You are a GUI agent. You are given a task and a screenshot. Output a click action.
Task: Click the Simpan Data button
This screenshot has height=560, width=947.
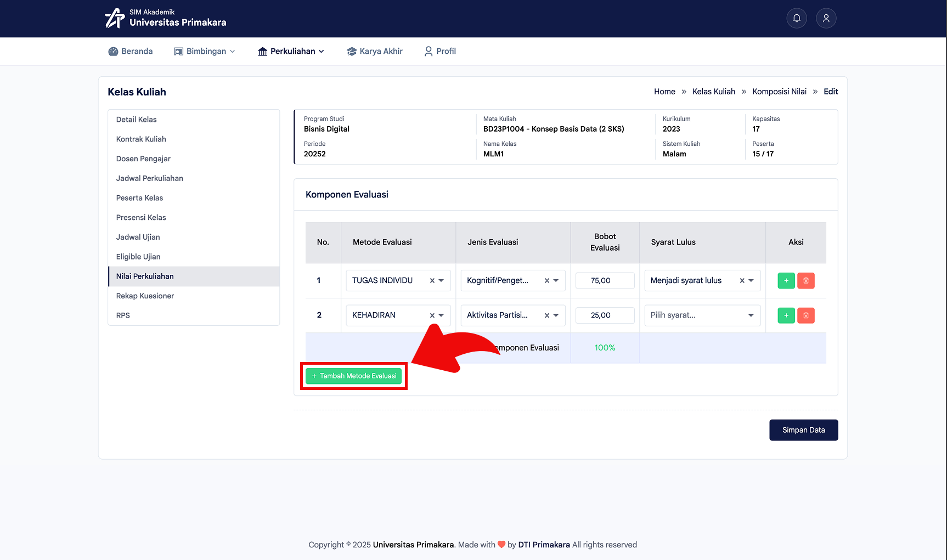coord(803,430)
